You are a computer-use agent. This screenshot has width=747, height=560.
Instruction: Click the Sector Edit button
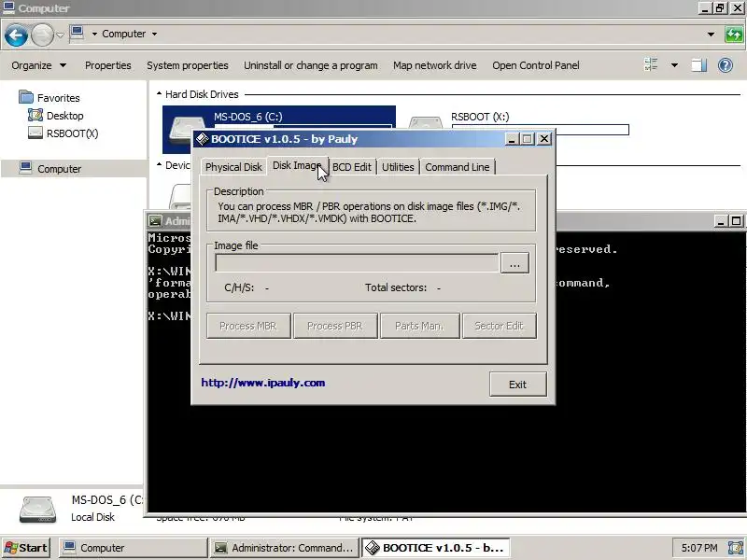point(499,326)
